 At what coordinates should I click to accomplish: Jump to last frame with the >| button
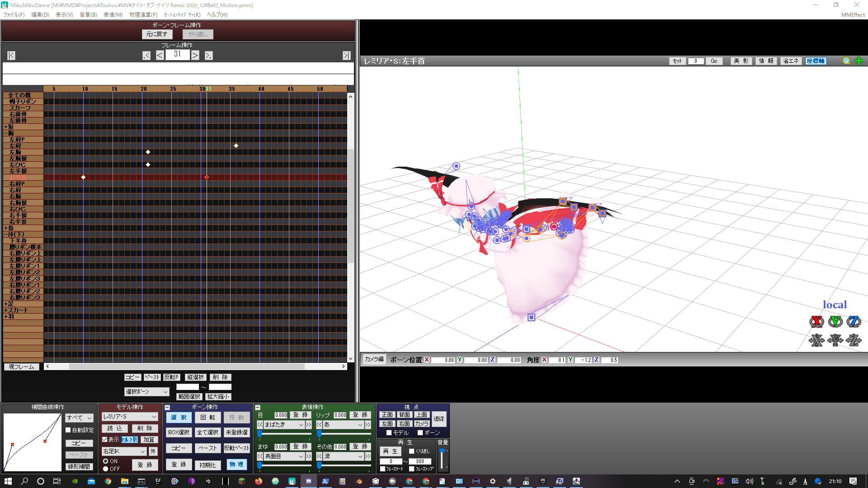(346, 56)
